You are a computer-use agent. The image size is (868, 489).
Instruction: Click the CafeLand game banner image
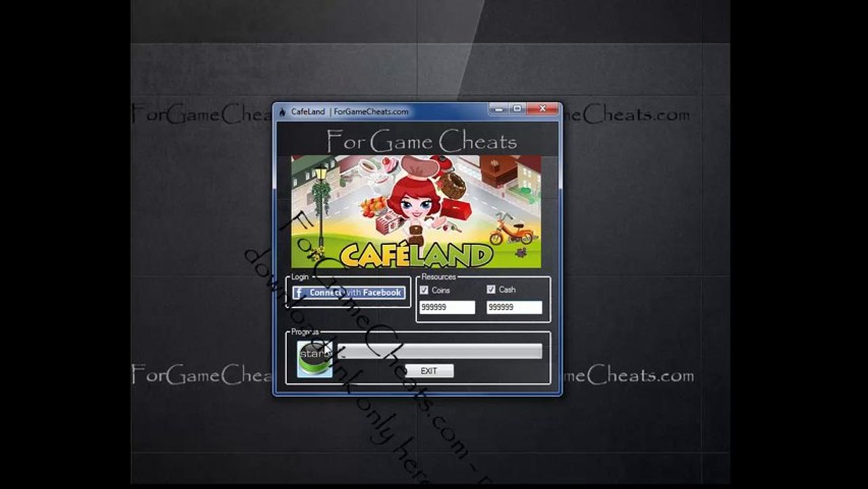coord(416,211)
